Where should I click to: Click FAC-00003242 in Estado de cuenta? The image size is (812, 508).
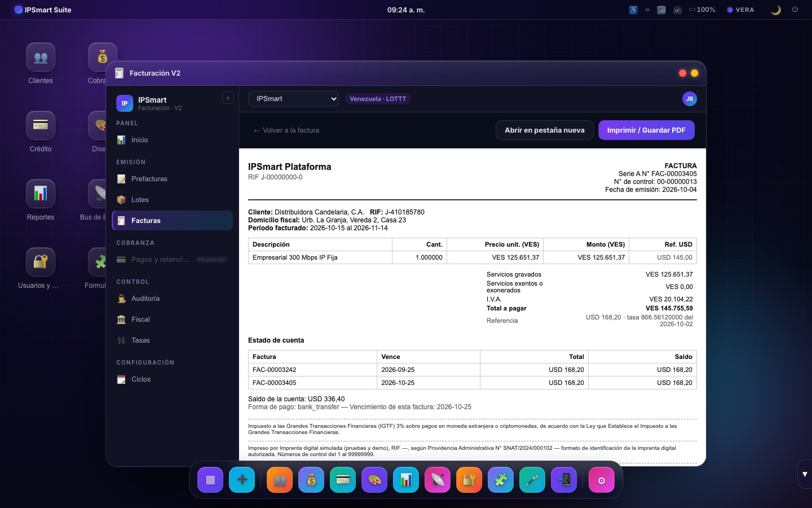[x=275, y=370]
